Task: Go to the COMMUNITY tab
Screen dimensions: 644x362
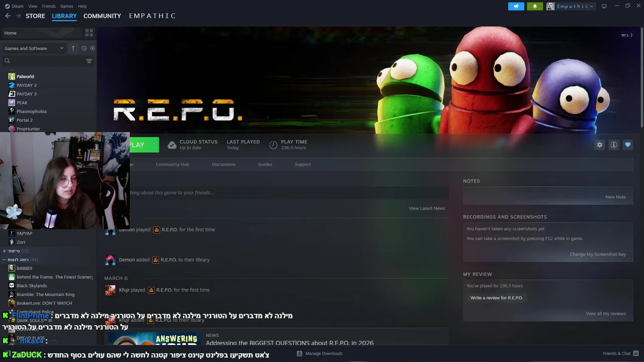Action: [102, 16]
